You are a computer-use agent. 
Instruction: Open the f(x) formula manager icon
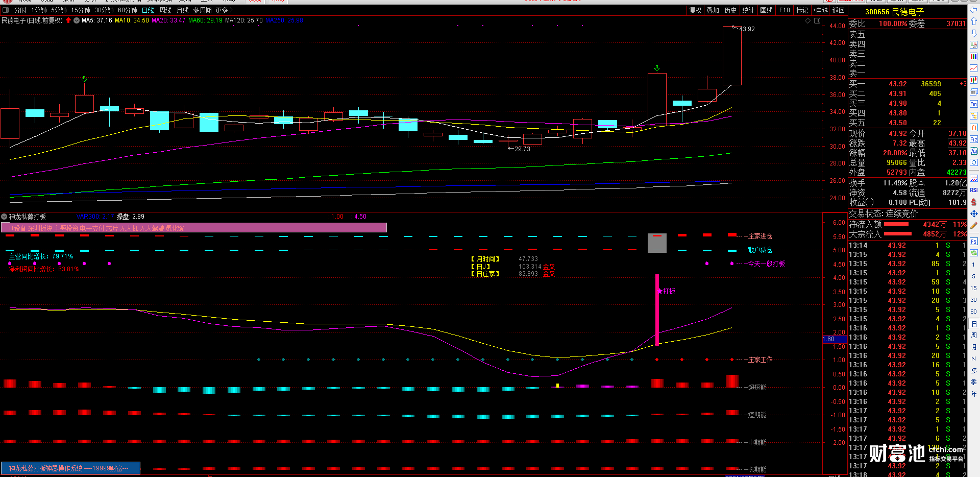pyautogui.click(x=973, y=151)
